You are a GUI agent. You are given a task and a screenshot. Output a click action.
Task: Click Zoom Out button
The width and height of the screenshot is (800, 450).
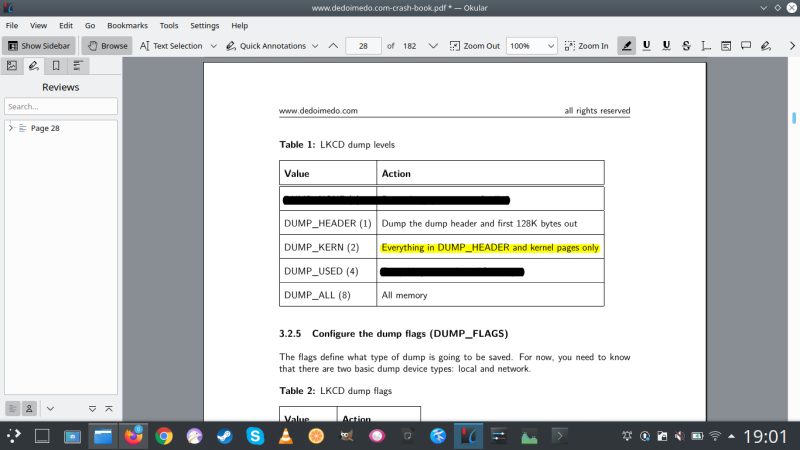coord(474,46)
